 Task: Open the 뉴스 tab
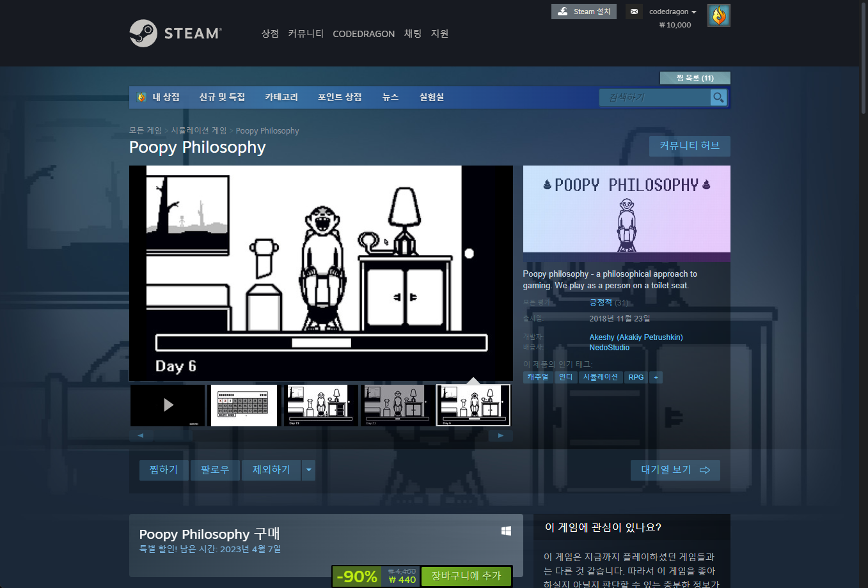pos(390,97)
